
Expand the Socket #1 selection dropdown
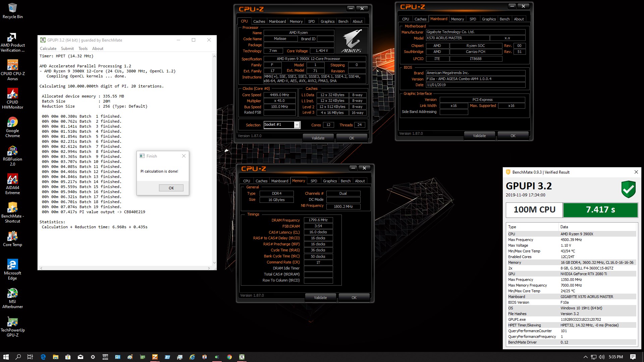(297, 125)
